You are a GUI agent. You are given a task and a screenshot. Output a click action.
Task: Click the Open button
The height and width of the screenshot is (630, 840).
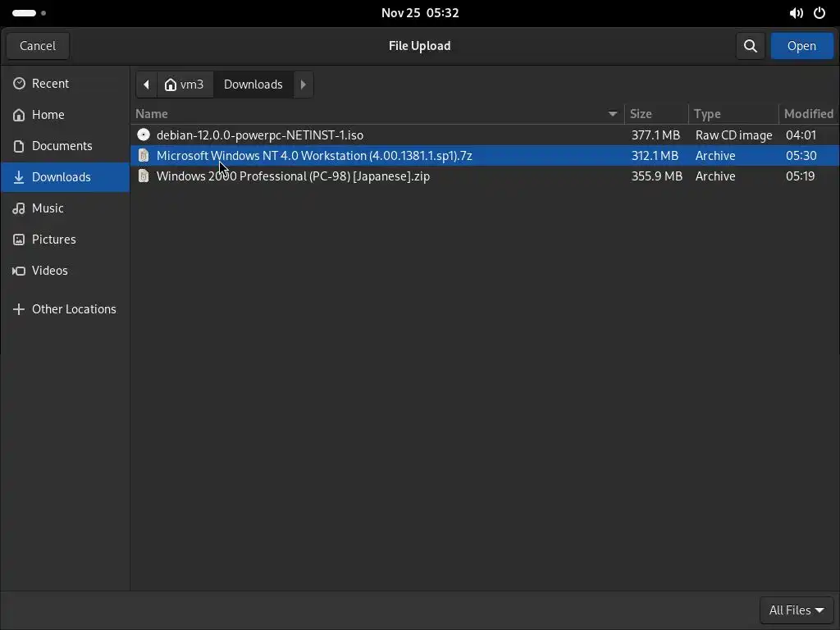[801, 46]
